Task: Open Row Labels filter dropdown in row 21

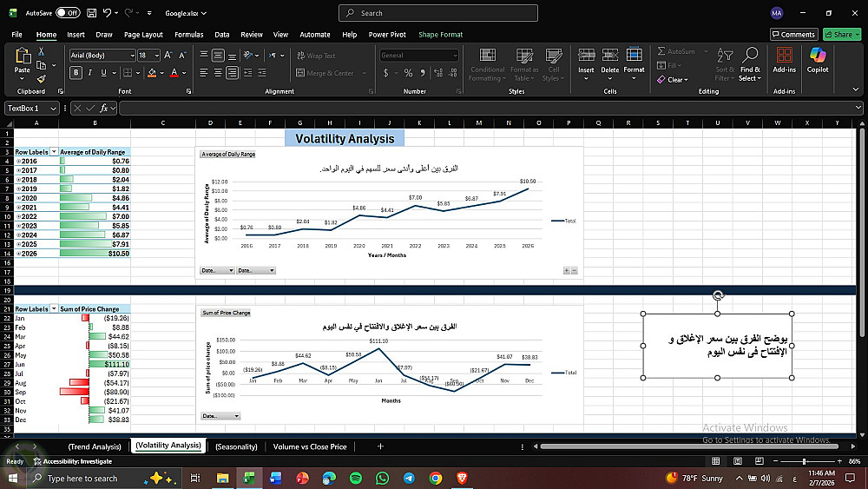Action: pyautogui.click(x=54, y=309)
